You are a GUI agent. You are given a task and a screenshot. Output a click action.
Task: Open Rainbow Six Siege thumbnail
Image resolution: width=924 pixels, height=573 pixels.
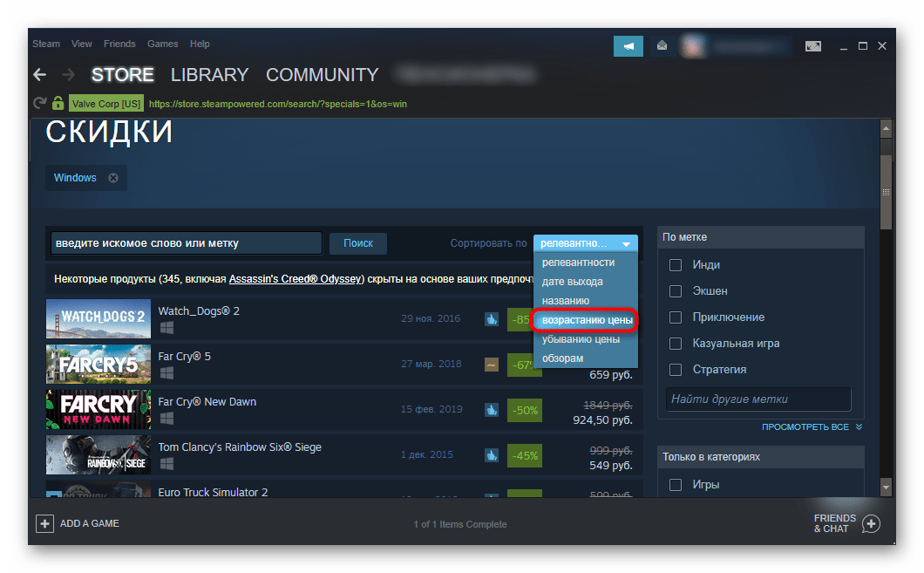click(x=99, y=455)
